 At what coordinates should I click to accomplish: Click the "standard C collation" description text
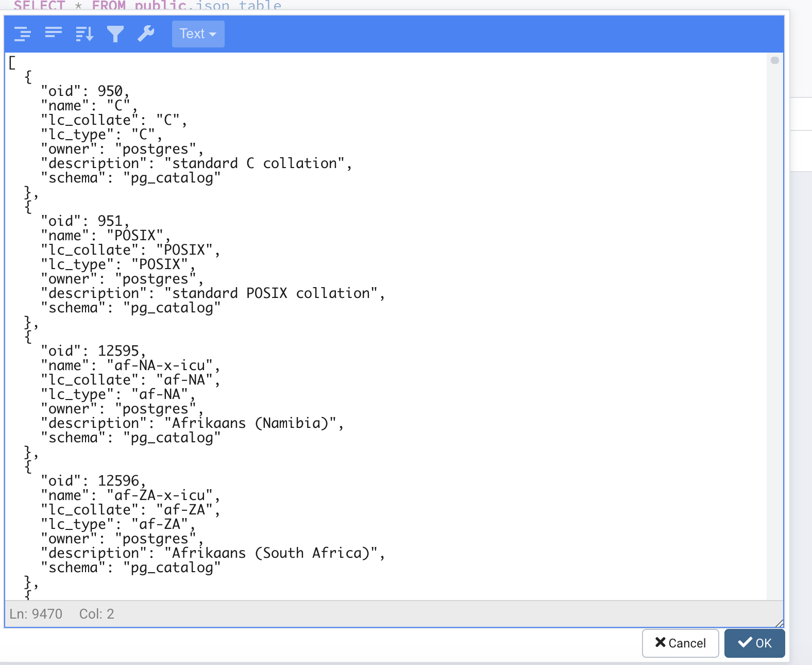255,163
